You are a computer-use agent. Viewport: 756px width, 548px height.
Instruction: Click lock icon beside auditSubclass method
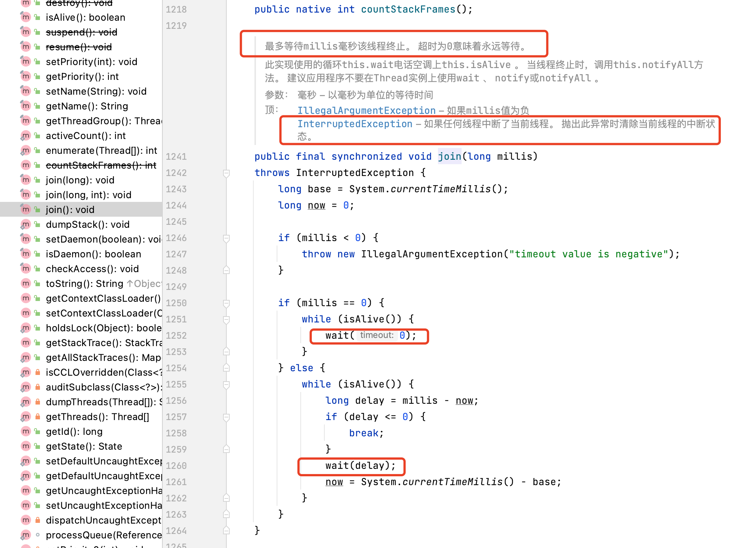[x=37, y=387]
